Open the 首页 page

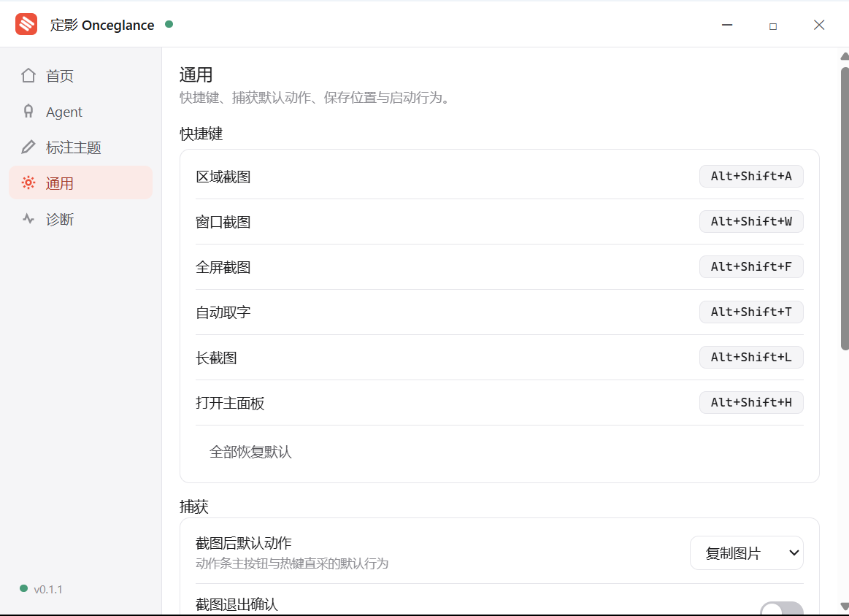click(x=81, y=76)
